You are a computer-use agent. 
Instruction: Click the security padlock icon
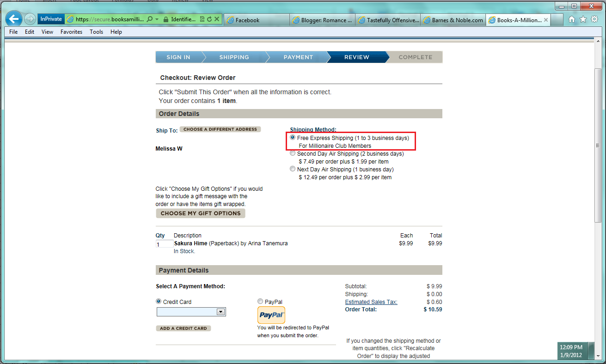point(166,19)
